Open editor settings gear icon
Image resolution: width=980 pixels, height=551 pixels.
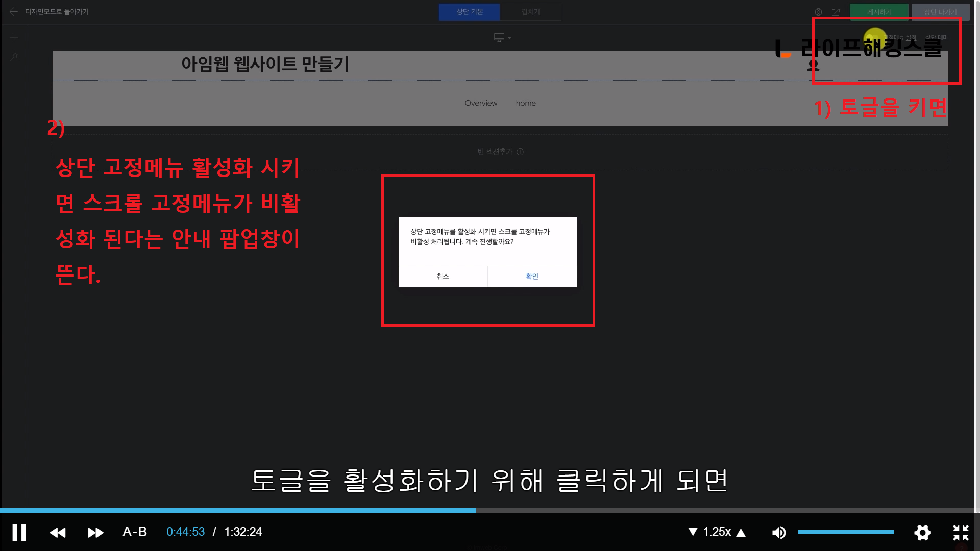pyautogui.click(x=818, y=12)
